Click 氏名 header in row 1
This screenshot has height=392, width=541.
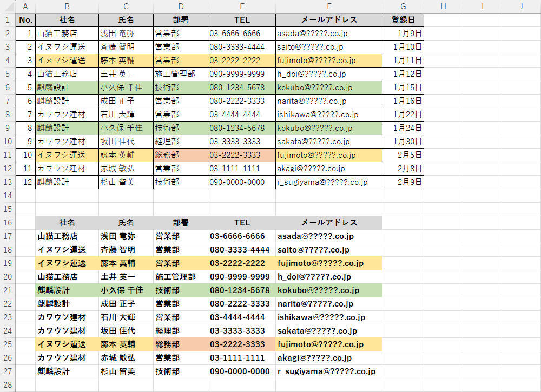126,20
